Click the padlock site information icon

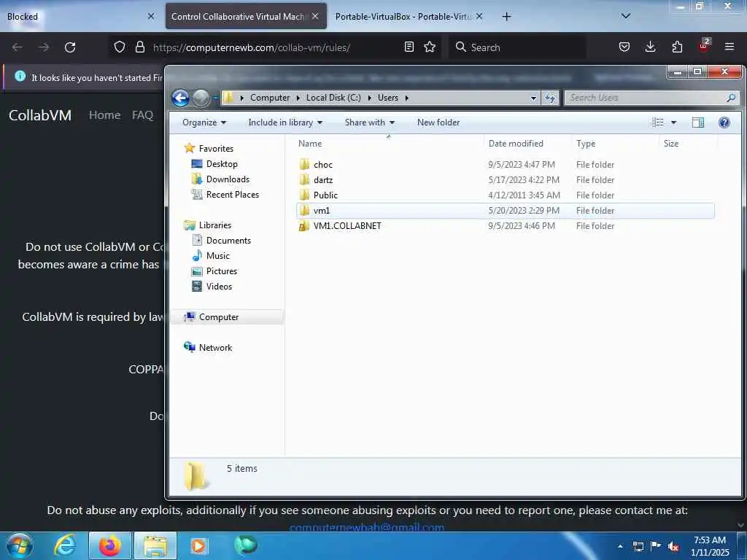140,47
